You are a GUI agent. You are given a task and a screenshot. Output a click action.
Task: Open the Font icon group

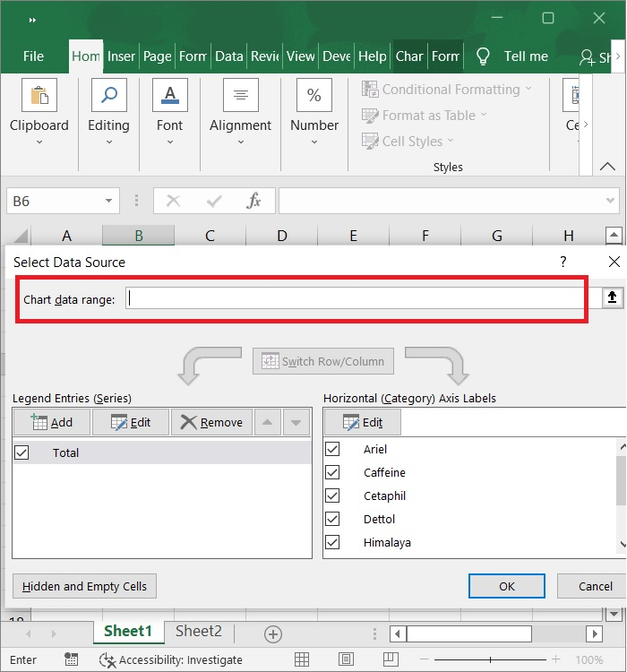[x=169, y=95]
